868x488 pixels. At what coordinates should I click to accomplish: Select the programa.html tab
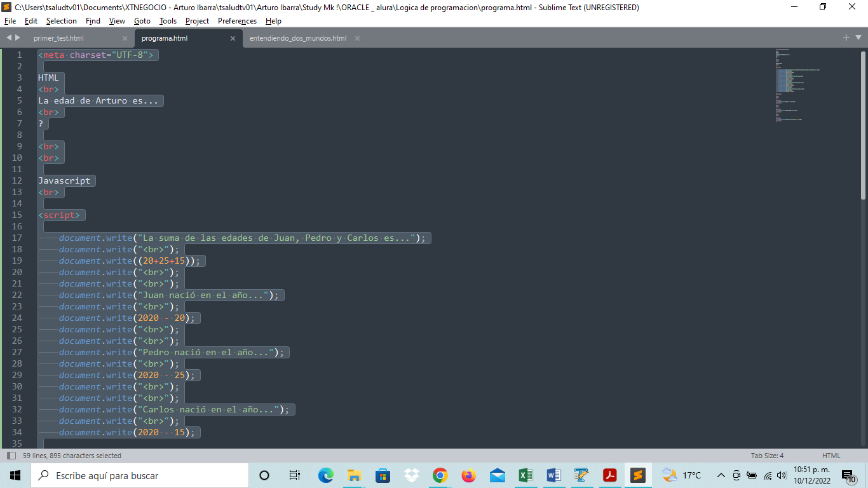click(x=165, y=38)
